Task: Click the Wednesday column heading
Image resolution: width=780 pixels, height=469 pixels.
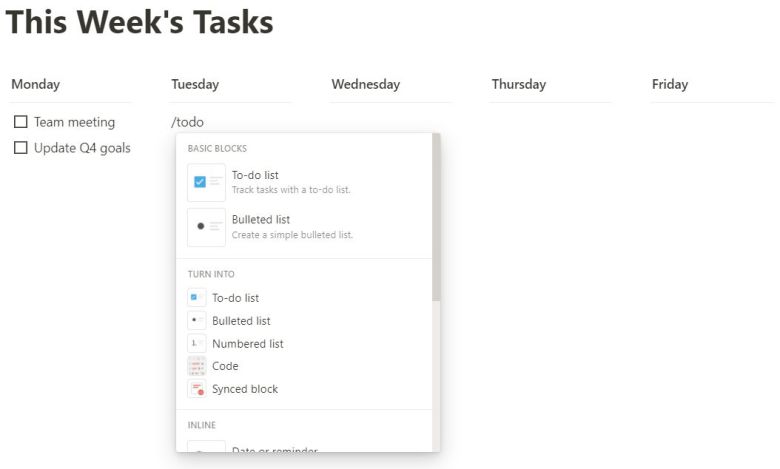Action: click(365, 84)
